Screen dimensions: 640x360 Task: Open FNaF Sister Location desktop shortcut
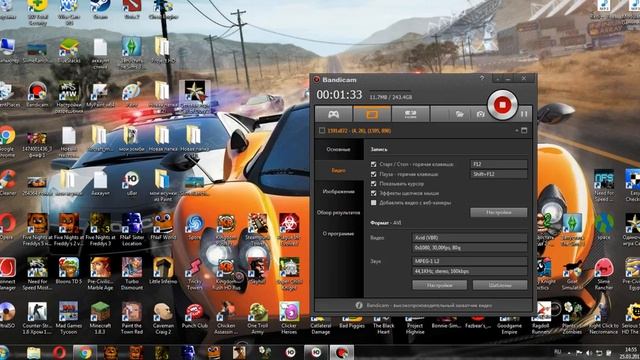pyautogui.click(x=132, y=229)
